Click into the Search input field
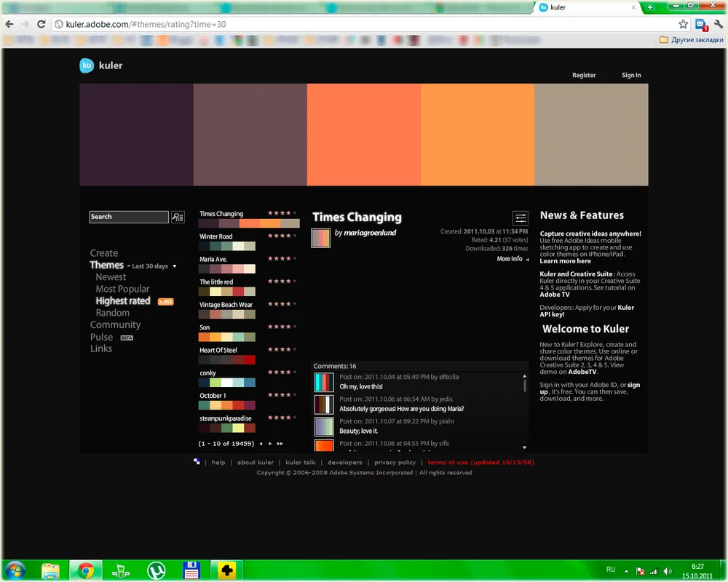 pos(129,217)
